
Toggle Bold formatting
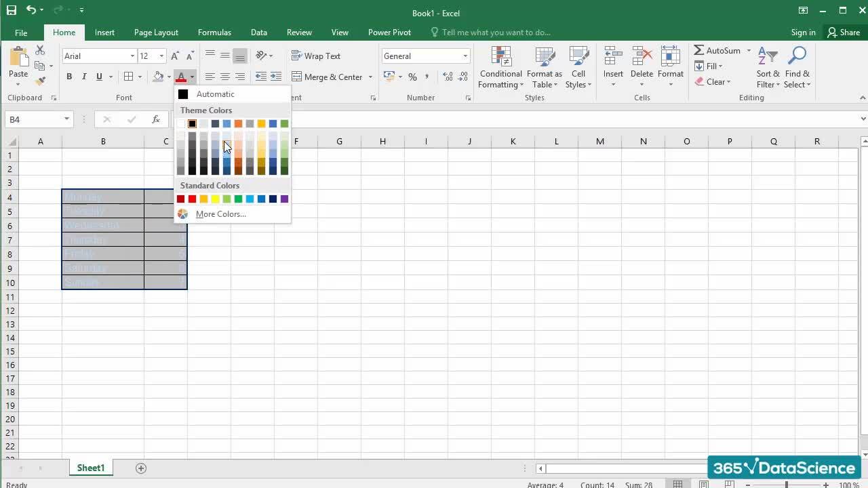69,77
